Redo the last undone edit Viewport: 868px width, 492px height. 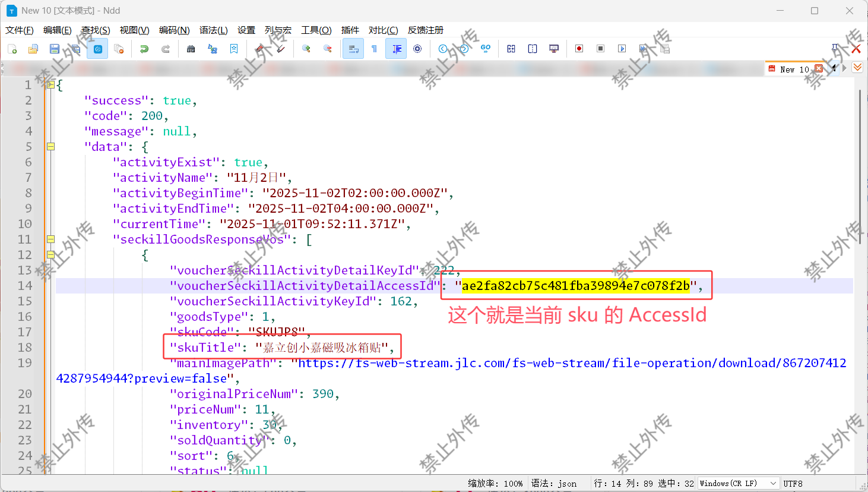click(166, 49)
